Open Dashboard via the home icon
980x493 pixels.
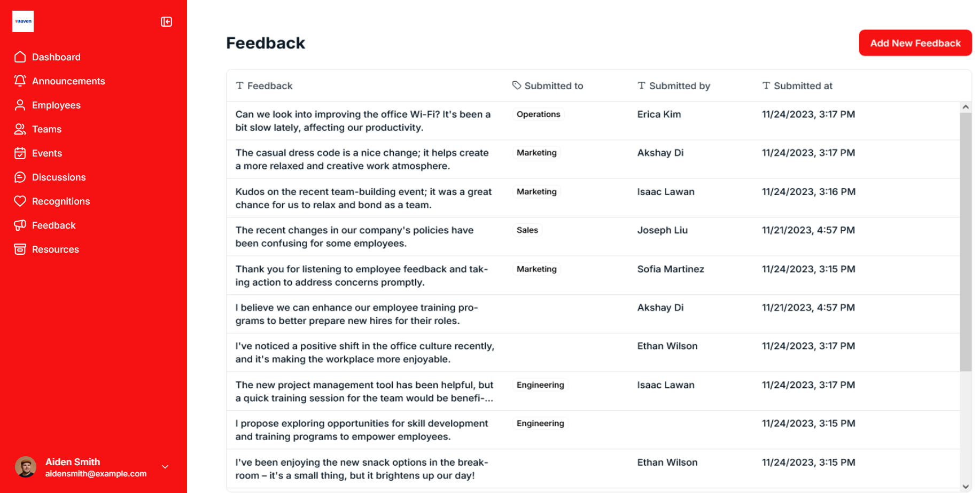tap(20, 57)
